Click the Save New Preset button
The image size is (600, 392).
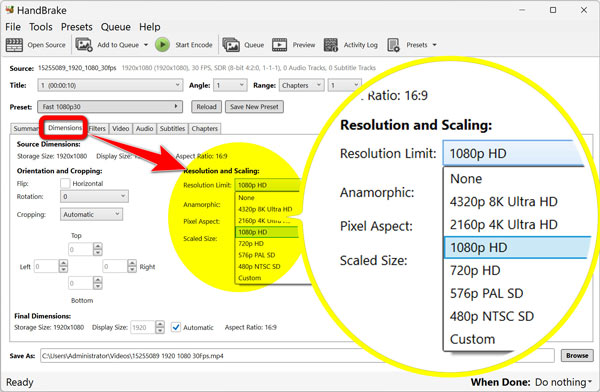coord(254,107)
